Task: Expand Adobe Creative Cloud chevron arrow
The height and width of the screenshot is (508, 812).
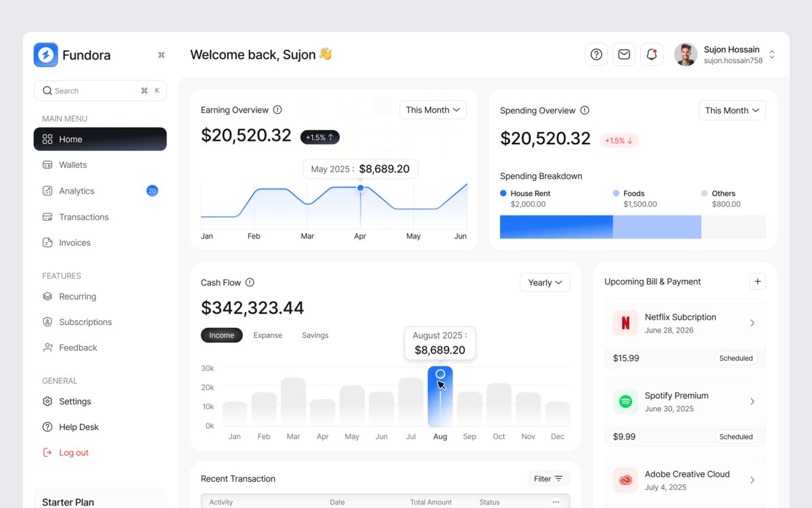Action: pos(752,480)
